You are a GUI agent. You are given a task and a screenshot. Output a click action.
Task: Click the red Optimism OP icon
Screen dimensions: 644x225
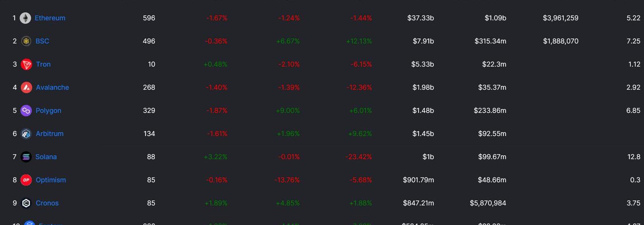pos(26,180)
